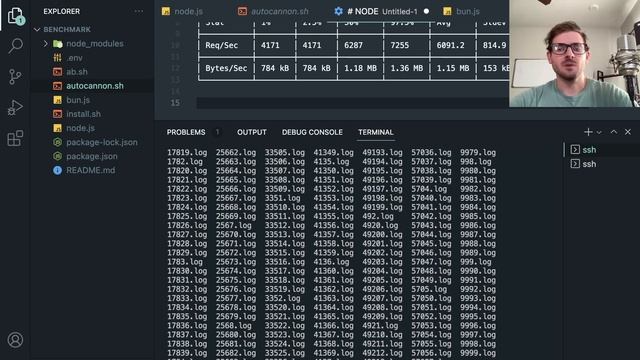Click the Req/Sec cell in the table
The height and width of the screenshot is (360, 640).
[221, 45]
